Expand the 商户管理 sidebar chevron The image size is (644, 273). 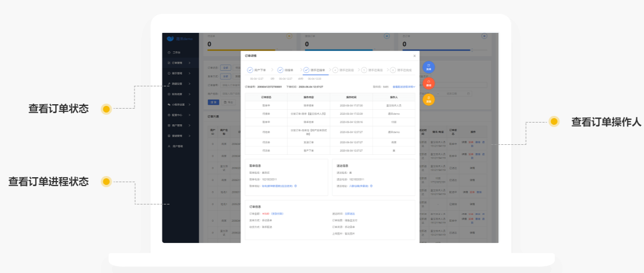tap(189, 125)
